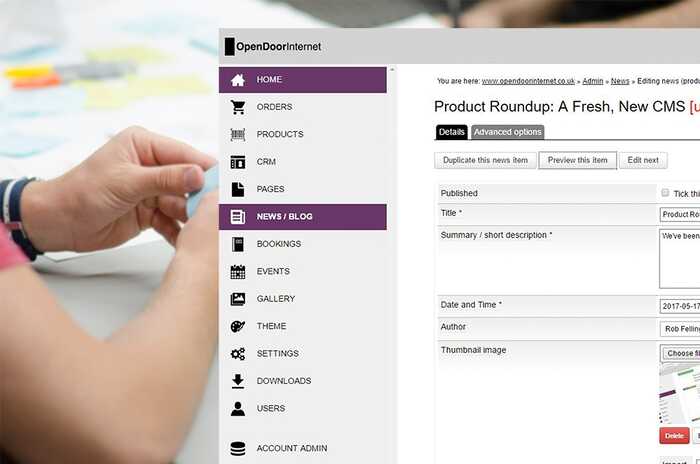
Task: Click the red Delete thumbnail button
Action: (674, 435)
